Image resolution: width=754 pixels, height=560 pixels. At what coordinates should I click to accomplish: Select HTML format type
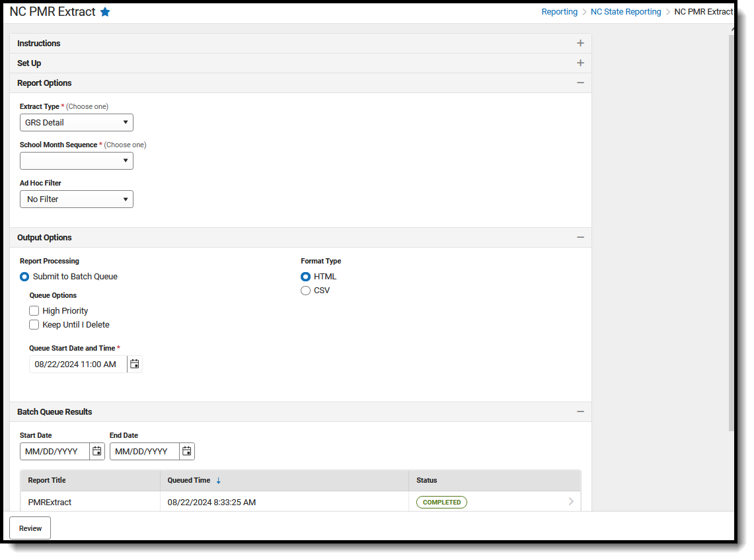coord(305,277)
